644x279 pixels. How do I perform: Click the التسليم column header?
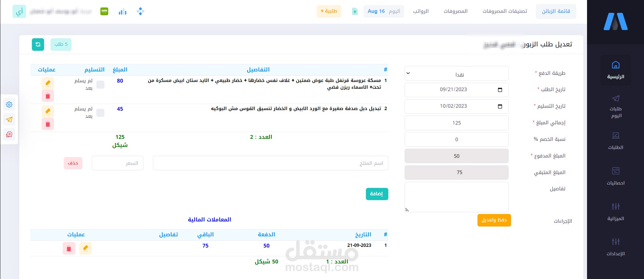point(95,70)
